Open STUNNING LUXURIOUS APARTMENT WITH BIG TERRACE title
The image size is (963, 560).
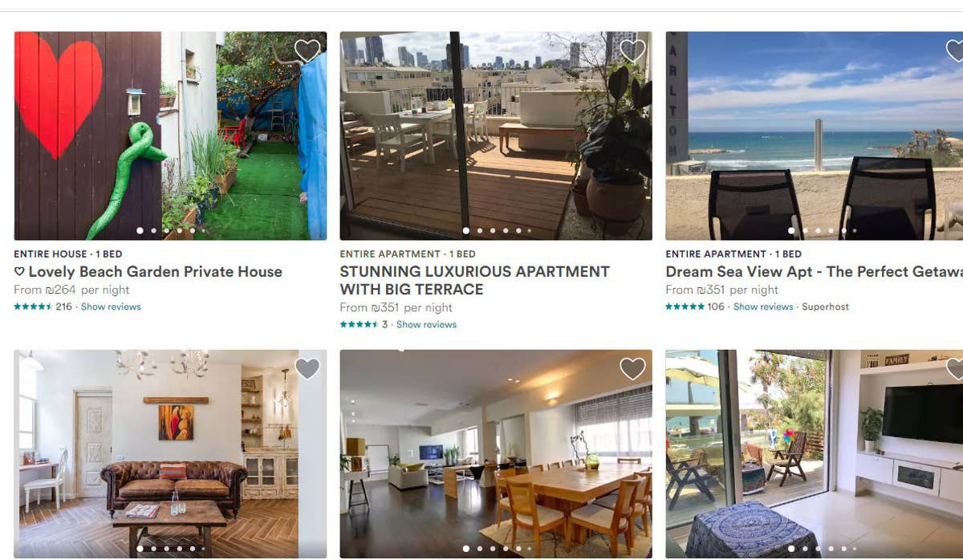click(x=474, y=281)
